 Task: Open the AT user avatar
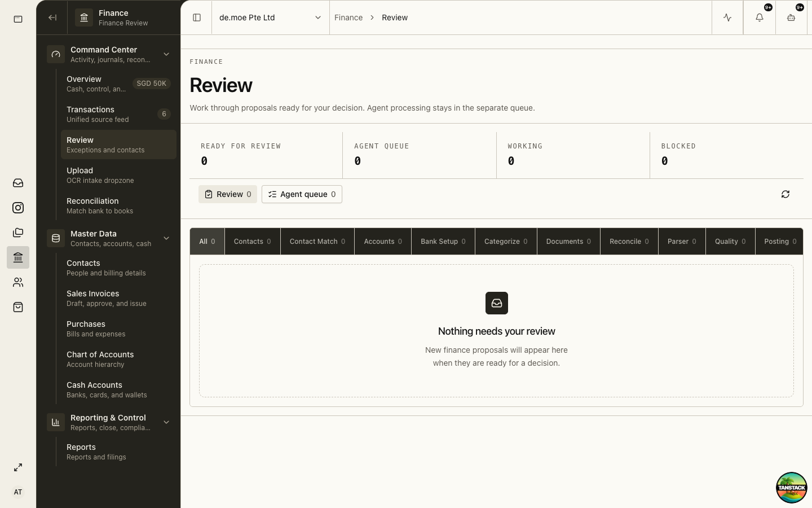(x=18, y=492)
